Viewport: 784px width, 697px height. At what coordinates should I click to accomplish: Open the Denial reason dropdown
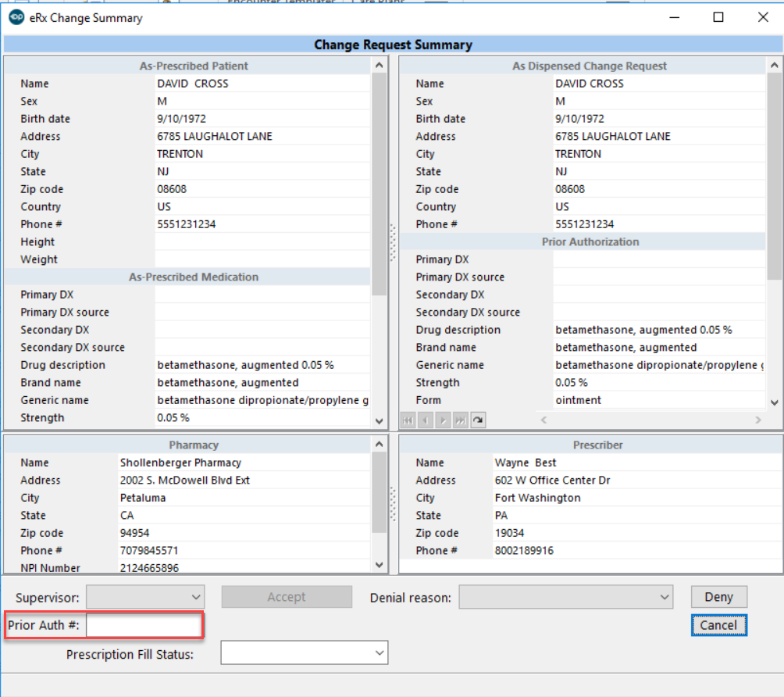[x=566, y=597]
